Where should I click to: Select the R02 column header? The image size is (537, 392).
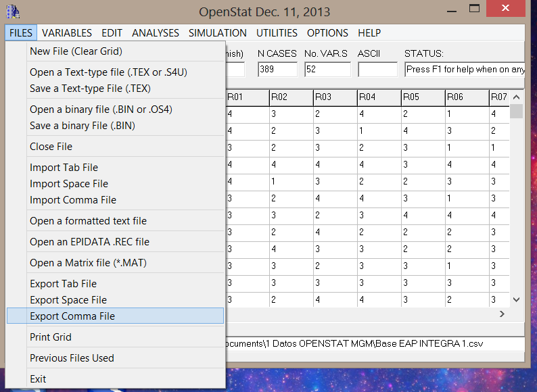pyautogui.click(x=291, y=97)
